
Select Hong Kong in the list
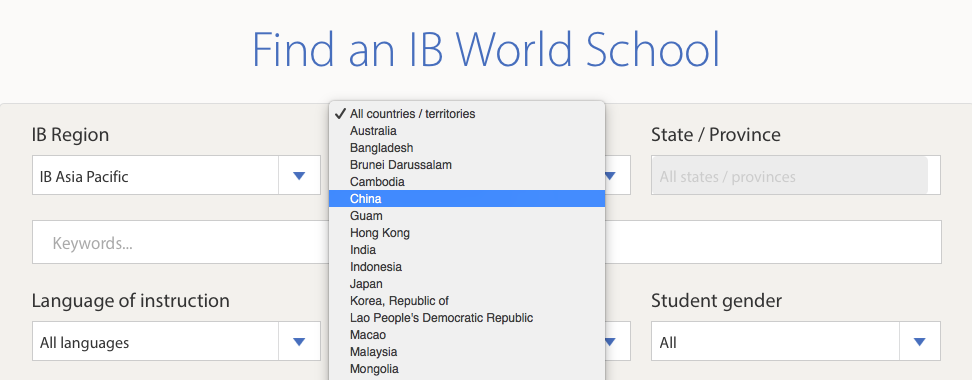pos(467,232)
